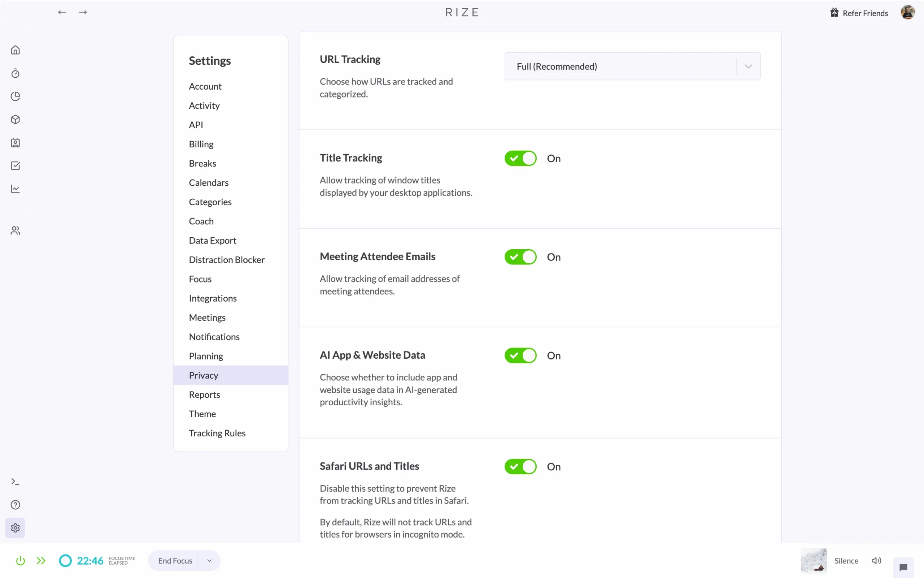The height and width of the screenshot is (578, 924).
Task: Toggle Title Tracking switch
Action: [520, 158]
